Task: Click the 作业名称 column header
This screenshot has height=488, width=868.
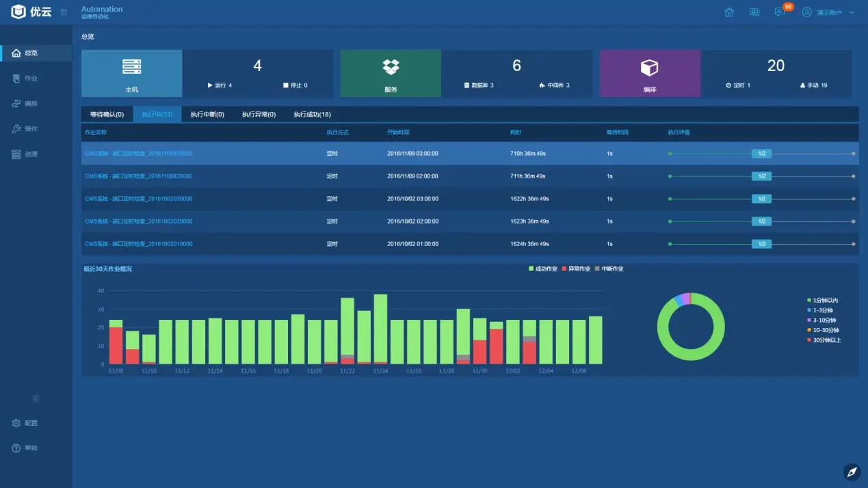Action: click(96, 132)
